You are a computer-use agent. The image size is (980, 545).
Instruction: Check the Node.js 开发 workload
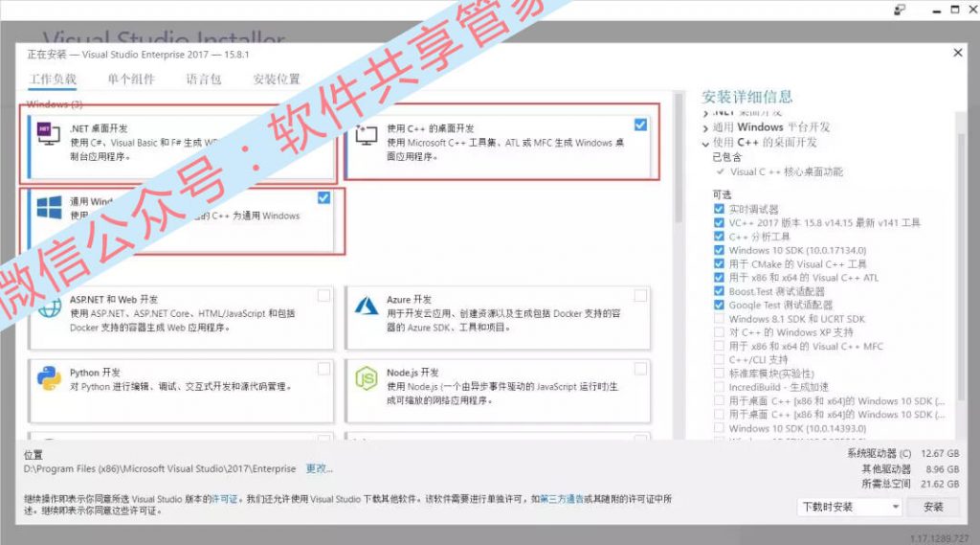pos(640,369)
